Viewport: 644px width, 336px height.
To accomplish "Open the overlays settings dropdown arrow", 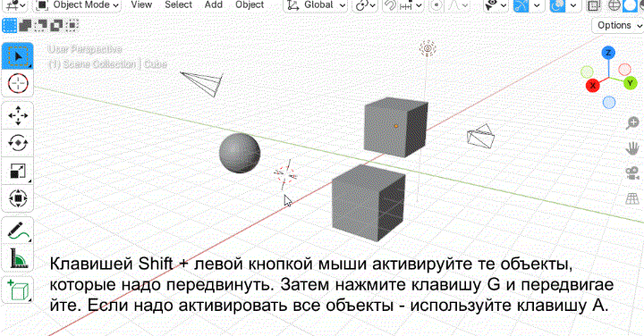I will coord(573,5).
